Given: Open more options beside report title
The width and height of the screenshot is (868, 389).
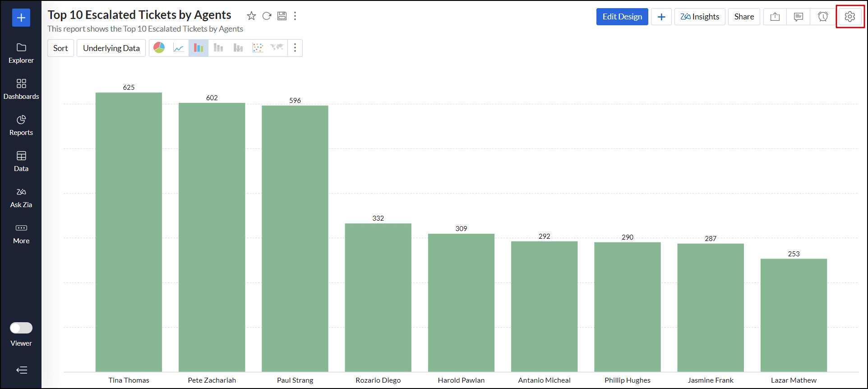Looking at the screenshot, I should point(295,16).
